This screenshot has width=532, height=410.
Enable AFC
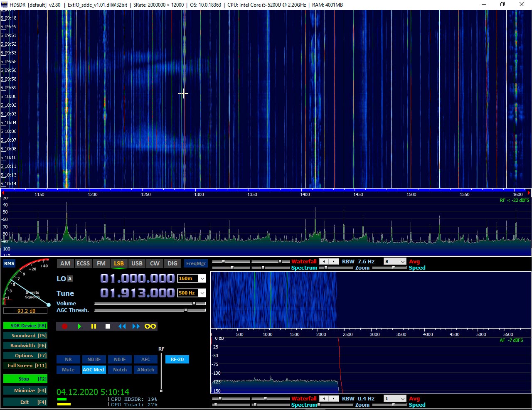(x=145, y=359)
